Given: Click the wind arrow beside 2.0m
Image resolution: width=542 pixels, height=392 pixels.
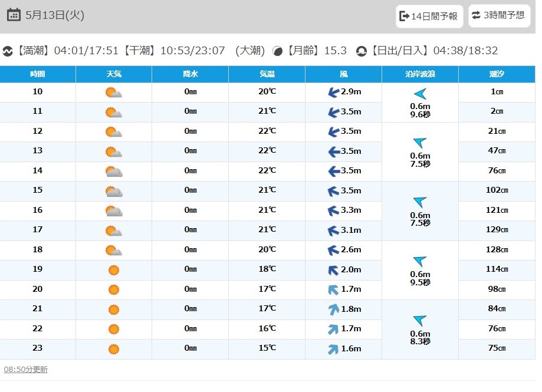Looking at the screenshot, I should (333, 270).
